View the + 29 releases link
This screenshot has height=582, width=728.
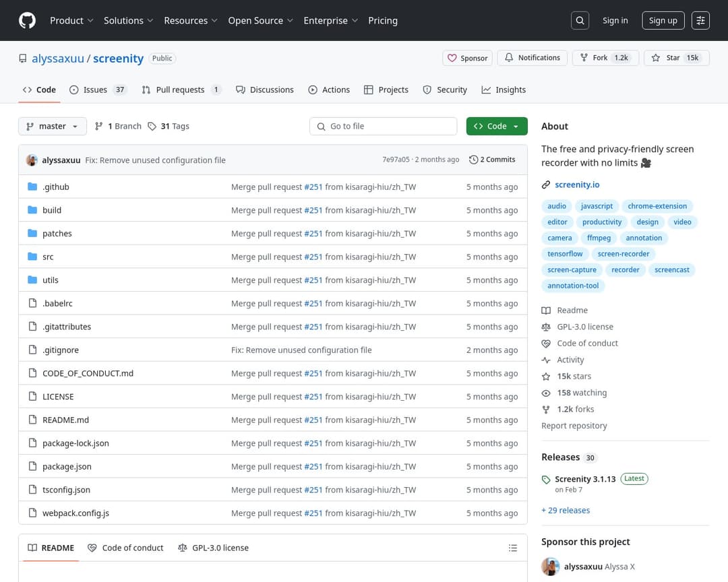566,511
